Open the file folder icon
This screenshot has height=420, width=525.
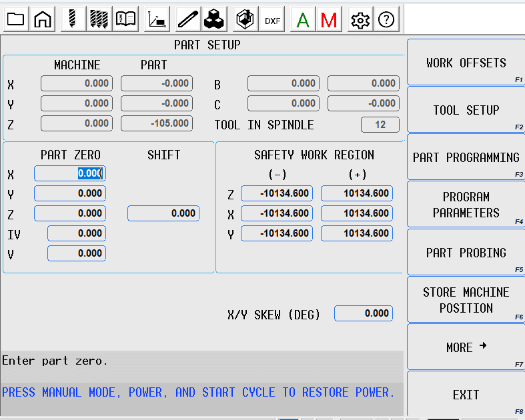pyautogui.click(x=16, y=19)
